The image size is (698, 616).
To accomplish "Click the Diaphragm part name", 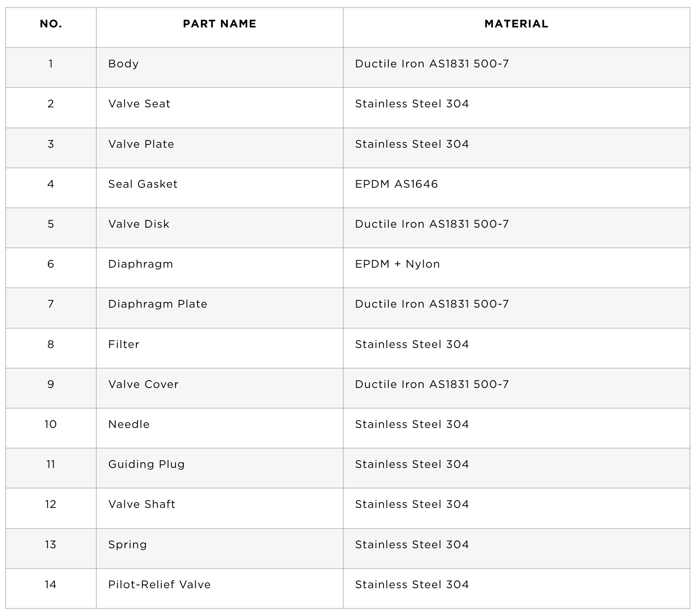I will point(140,264).
